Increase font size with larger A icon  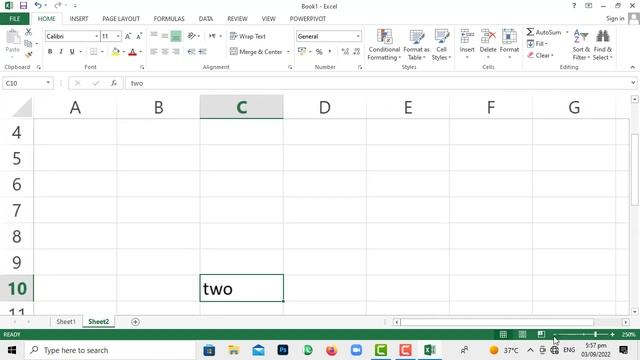[x=128, y=36]
